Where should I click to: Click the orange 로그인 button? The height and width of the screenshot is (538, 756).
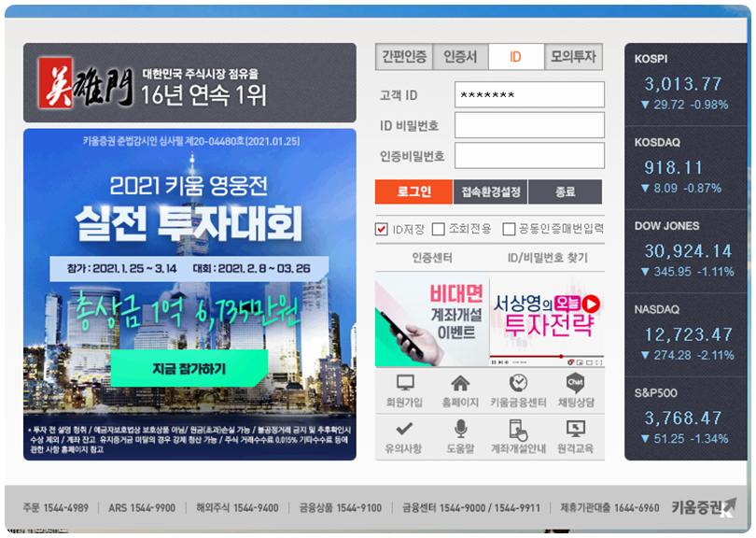click(x=413, y=191)
